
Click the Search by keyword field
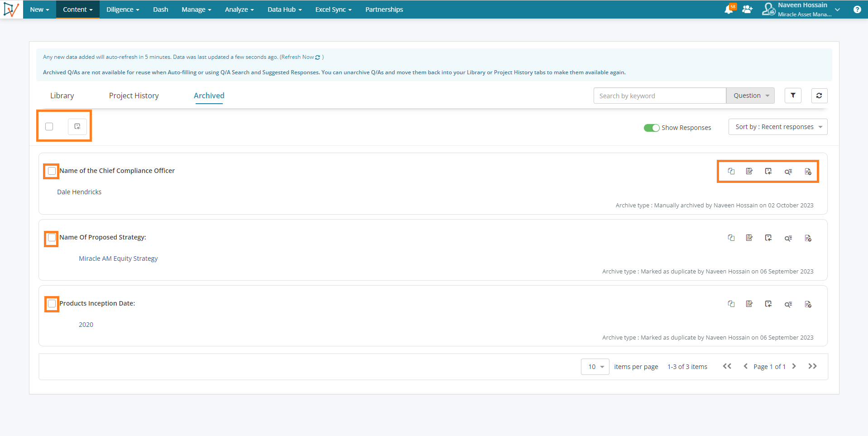click(x=660, y=96)
